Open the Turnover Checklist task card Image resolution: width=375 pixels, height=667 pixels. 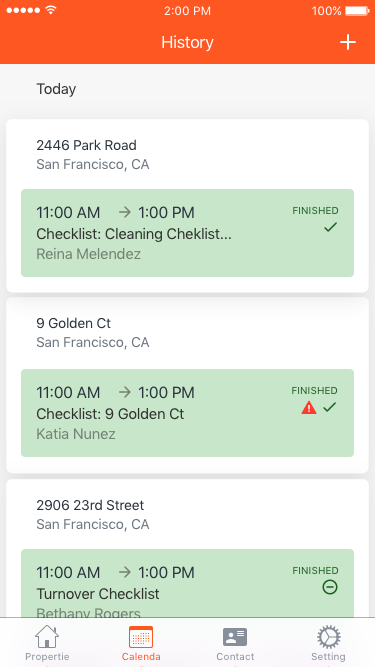point(188,583)
